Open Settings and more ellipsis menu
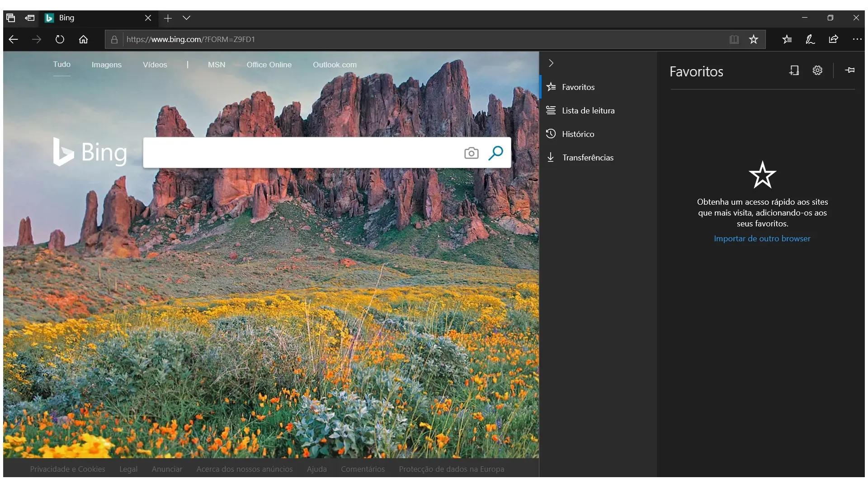This screenshot has width=868, height=488. [x=857, y=39]
